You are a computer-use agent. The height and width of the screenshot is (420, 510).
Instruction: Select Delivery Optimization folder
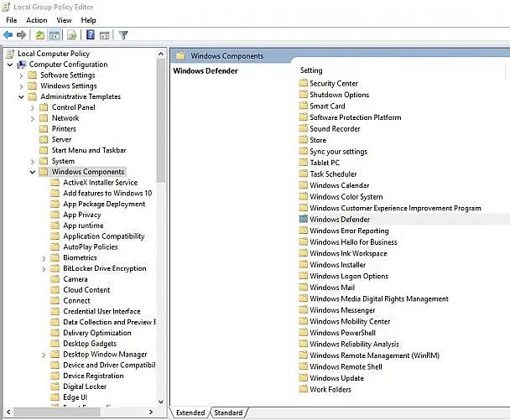tap(97, 333)
